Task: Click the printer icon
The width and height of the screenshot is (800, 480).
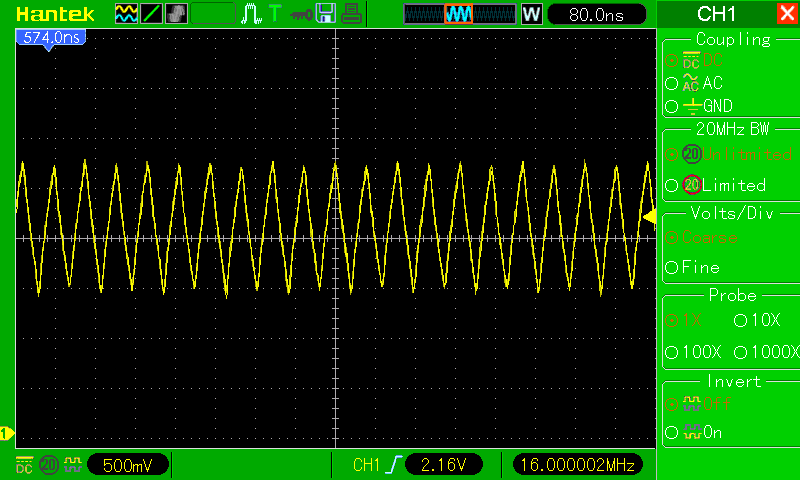Action: click(x=351, y=14)
